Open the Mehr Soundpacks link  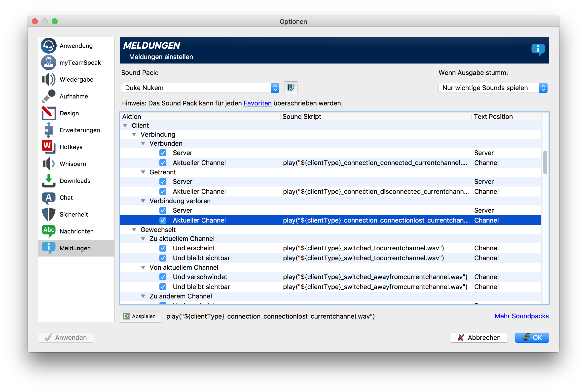click(522, 316)
